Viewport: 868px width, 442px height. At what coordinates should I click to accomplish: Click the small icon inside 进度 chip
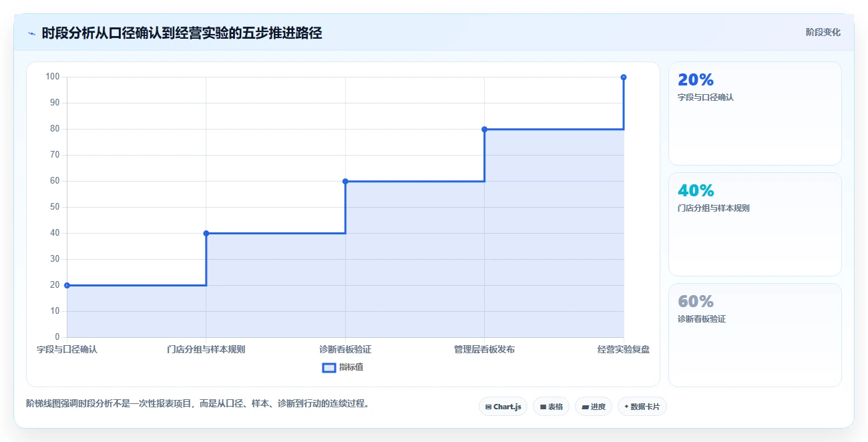coord(586,407)
